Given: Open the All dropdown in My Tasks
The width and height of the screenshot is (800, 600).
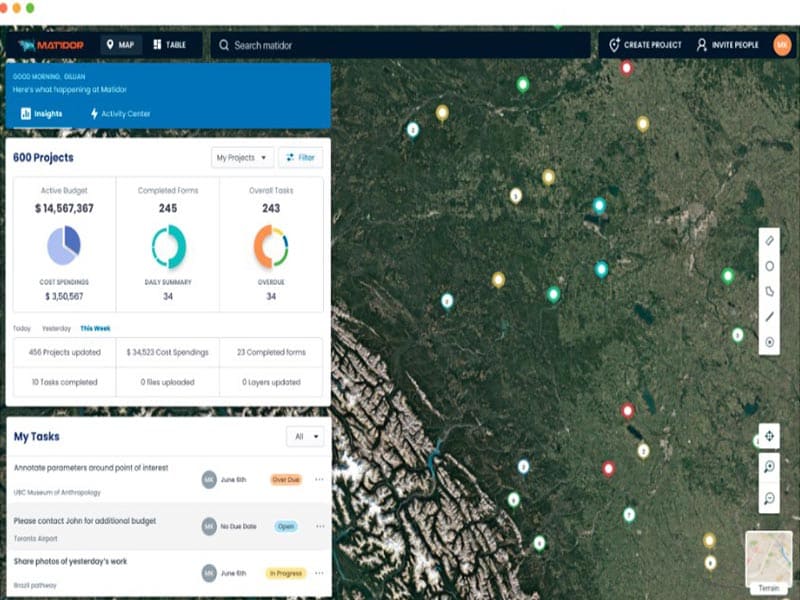Looking at the screenshot, I should (x=306, y=436).
